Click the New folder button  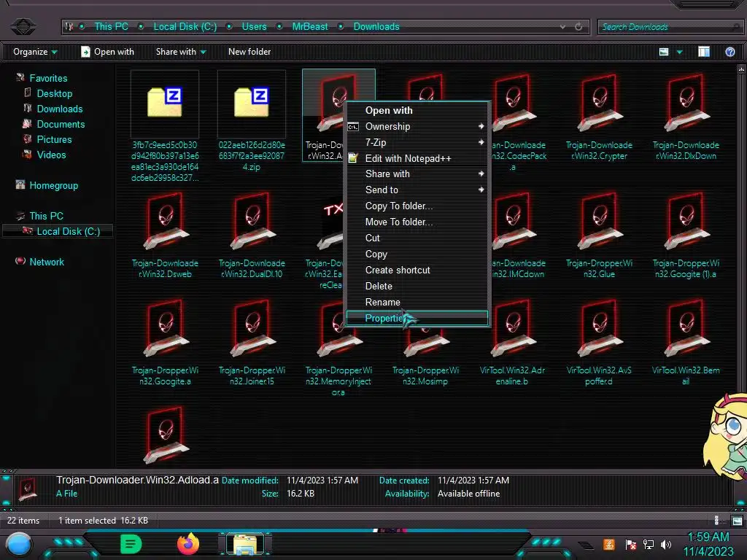pyautogui.click(x=249, y=52)
